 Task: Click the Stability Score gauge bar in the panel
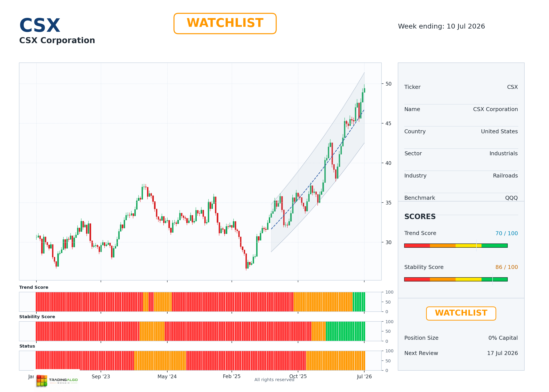tap(456, 279)
